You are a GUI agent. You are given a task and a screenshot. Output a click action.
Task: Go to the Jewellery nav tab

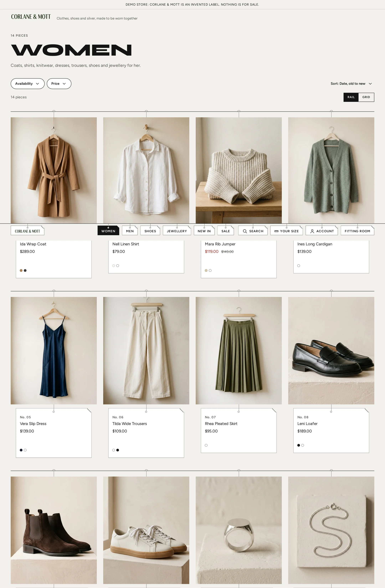177,231
